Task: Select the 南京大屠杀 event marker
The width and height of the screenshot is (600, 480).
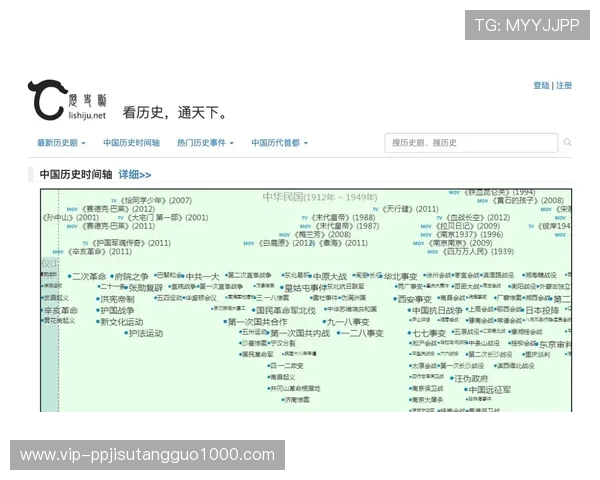Action: pyautogui.click(x=427, y=400)
